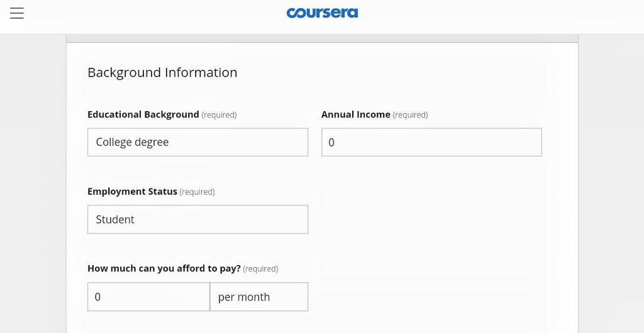Click the Employment Status label text
The height and width of the screenshot is (333, 644).
point(132,192)
